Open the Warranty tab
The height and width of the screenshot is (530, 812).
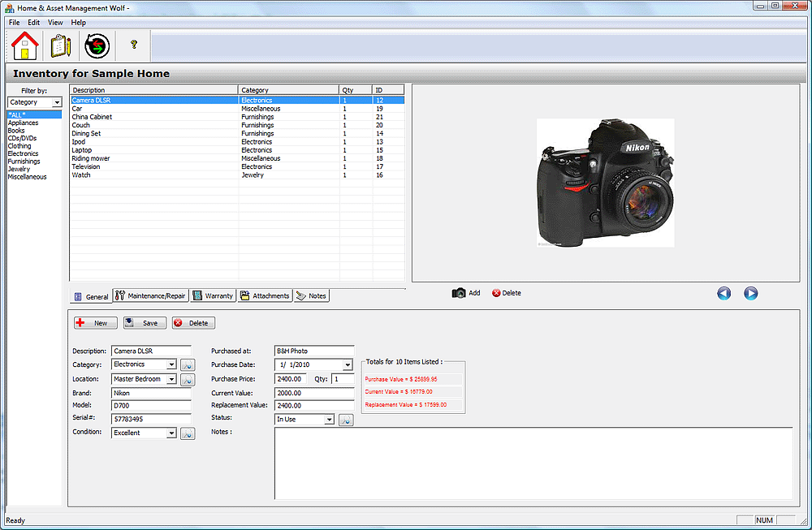pyautogui.click(x=213, y=295)
